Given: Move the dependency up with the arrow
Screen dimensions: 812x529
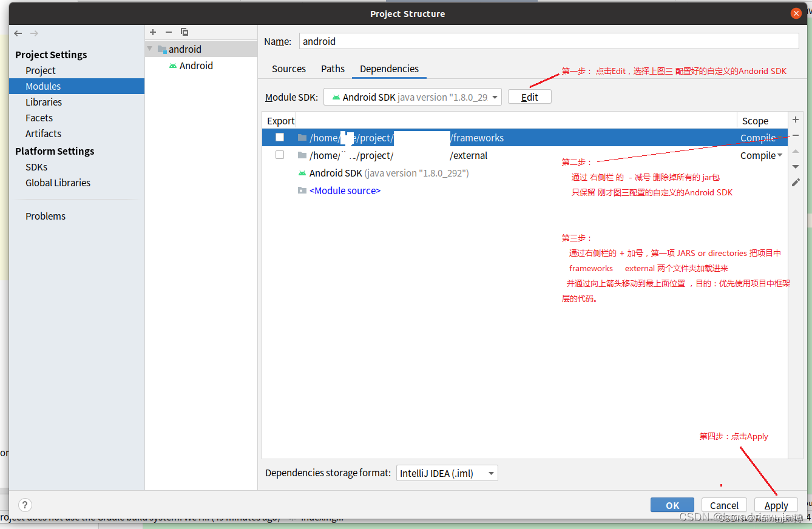Looking at the screenshot, I should coord(796,151).
